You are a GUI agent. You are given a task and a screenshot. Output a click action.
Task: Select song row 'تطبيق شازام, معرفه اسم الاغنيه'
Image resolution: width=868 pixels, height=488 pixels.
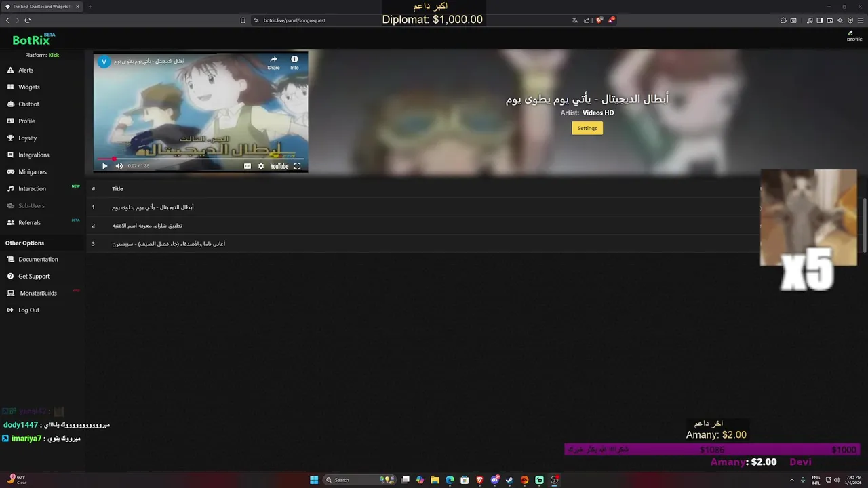422,226
